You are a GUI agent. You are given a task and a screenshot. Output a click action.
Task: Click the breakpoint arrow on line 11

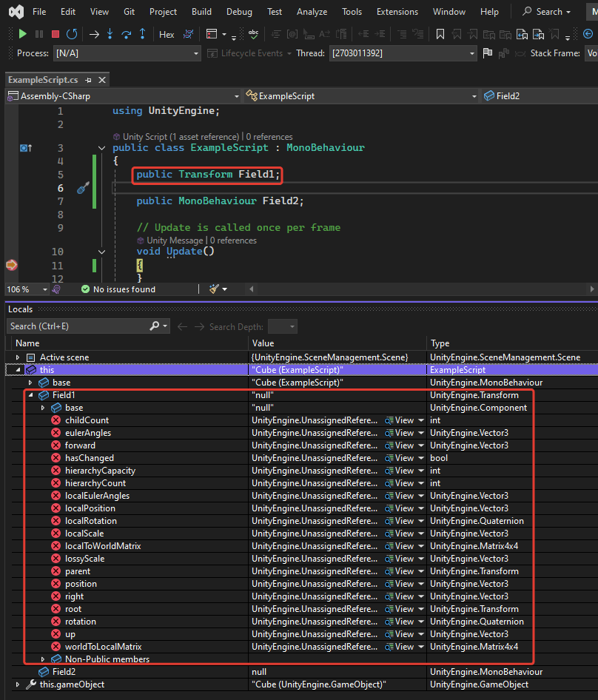(x=11, y=265)
